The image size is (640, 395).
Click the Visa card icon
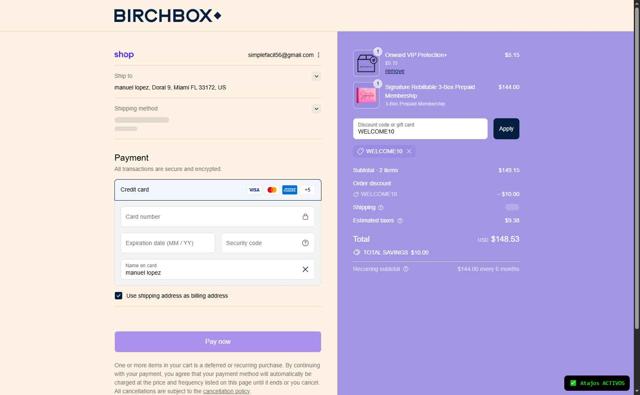coord(254,190)
